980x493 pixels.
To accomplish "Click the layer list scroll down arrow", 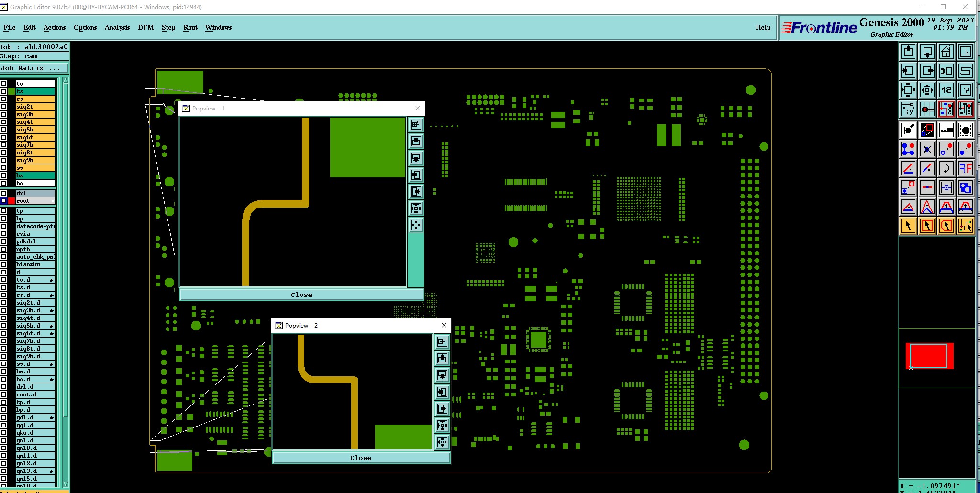I will pos(66,484).
